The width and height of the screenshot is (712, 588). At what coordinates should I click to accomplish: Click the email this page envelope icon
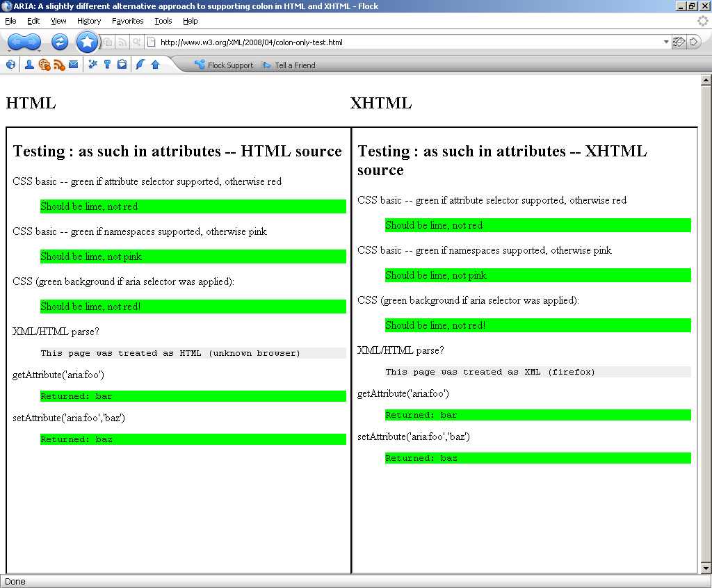point(679,42)
